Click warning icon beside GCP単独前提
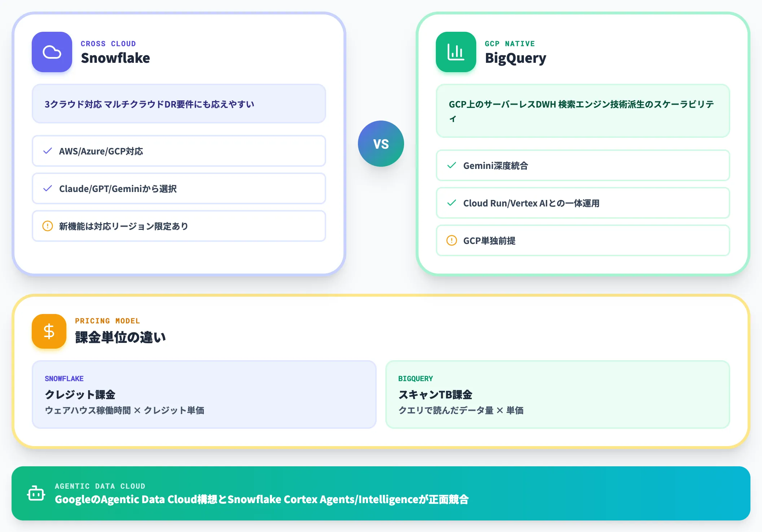 click(452, 240)
